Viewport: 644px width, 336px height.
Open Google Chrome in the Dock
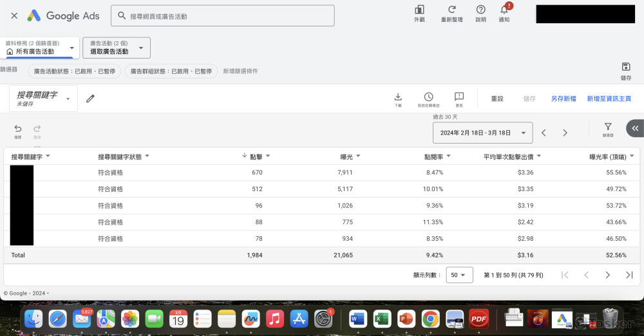pyautogui.click(x=430, y=319)
